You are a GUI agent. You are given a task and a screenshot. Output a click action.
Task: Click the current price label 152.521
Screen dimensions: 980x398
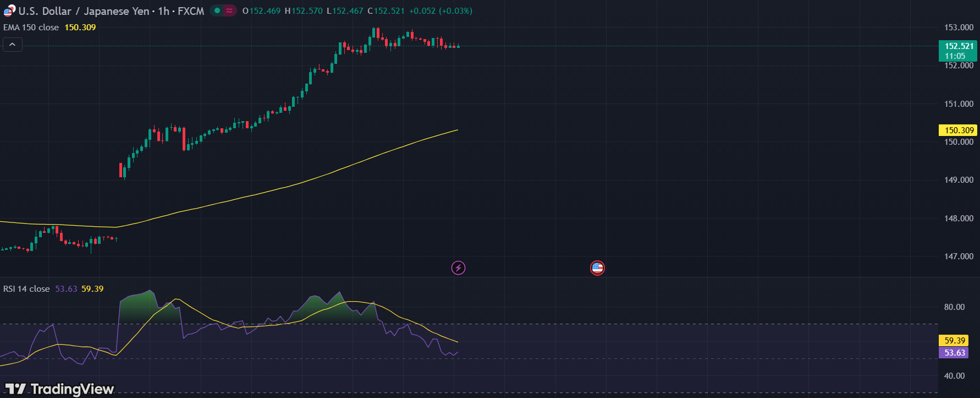pos(959,46)
